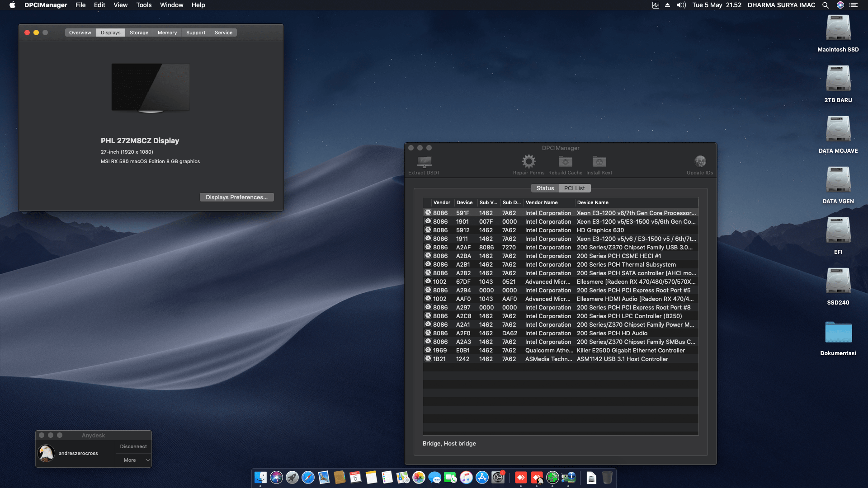The width and height of the screenshot is (868, 488).
Task: Open the Tools menu
Action: [144, 5]
